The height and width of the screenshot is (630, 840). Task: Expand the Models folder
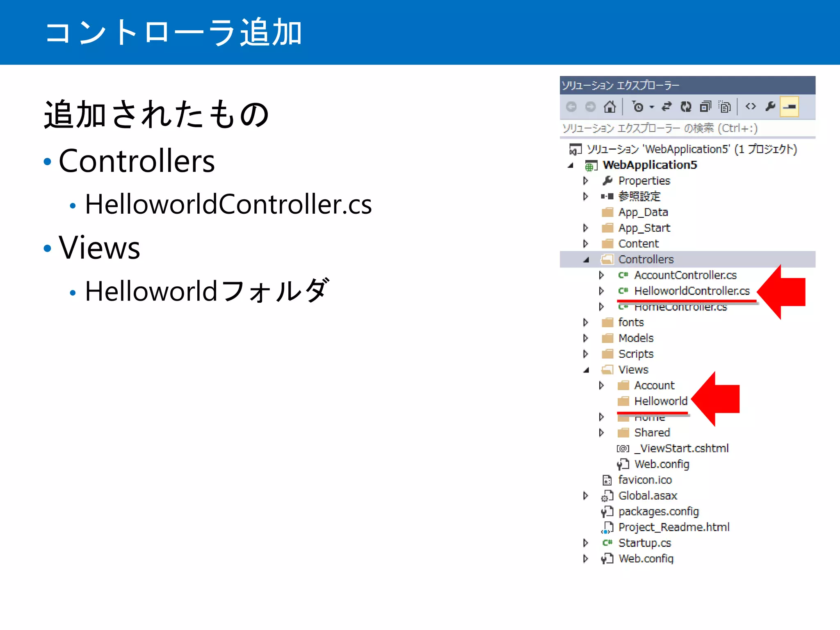pos(586,338)
